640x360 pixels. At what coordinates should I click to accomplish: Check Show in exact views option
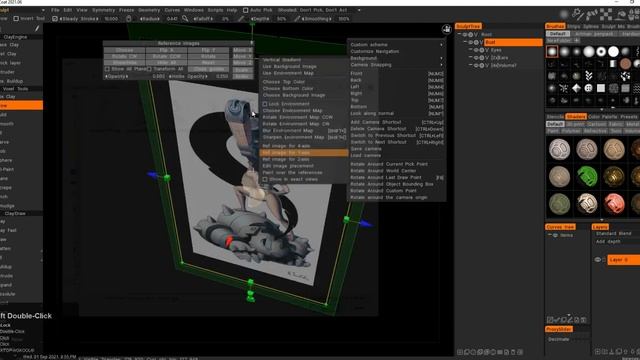point(265,180)
